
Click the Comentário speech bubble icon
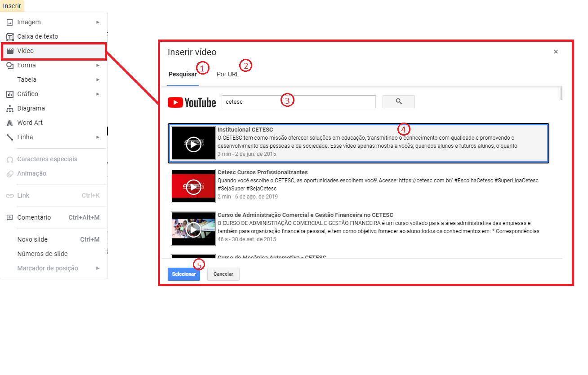(9, 217)
